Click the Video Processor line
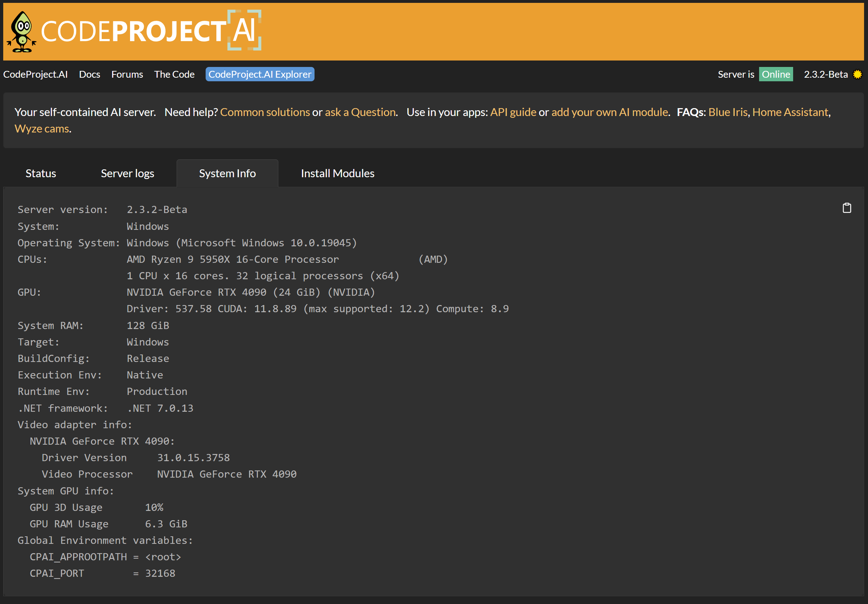 [169, 474]
